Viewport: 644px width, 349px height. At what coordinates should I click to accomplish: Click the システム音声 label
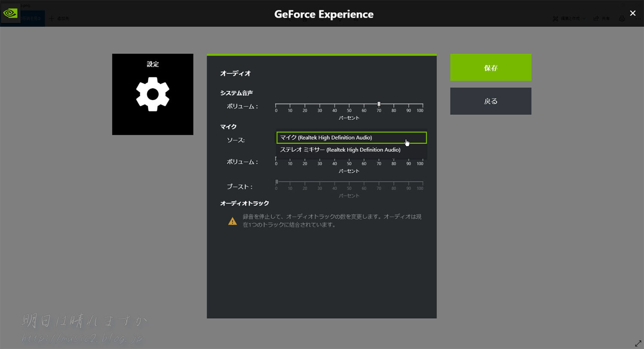click(237, 93)
